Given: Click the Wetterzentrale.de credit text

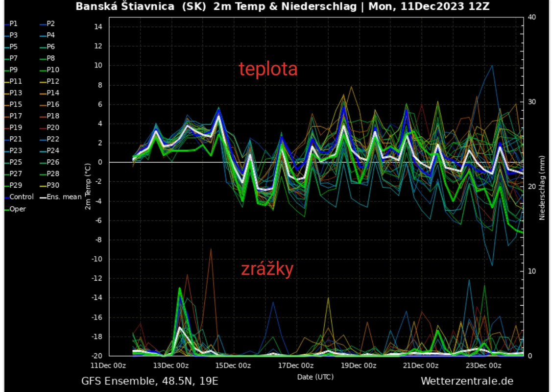Looking at the screenshot, I should (467, 381).
